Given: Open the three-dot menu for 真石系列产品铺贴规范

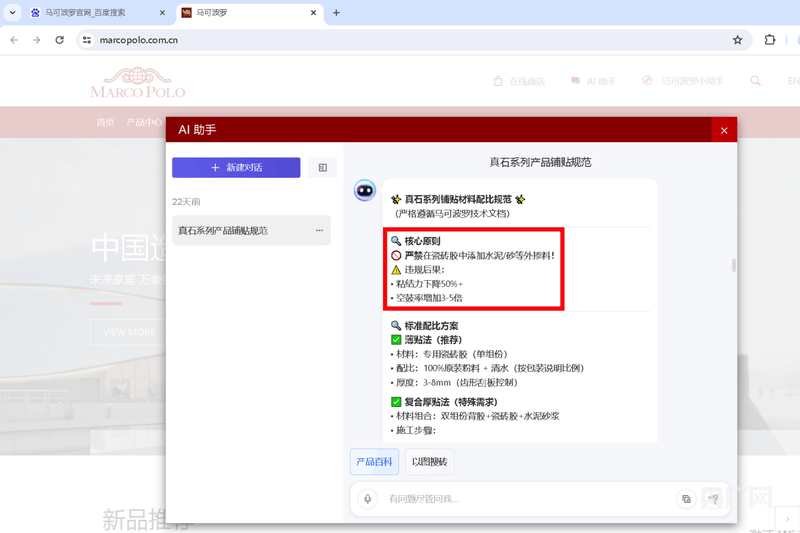Looking at the screenshot, I should (319, 231).
